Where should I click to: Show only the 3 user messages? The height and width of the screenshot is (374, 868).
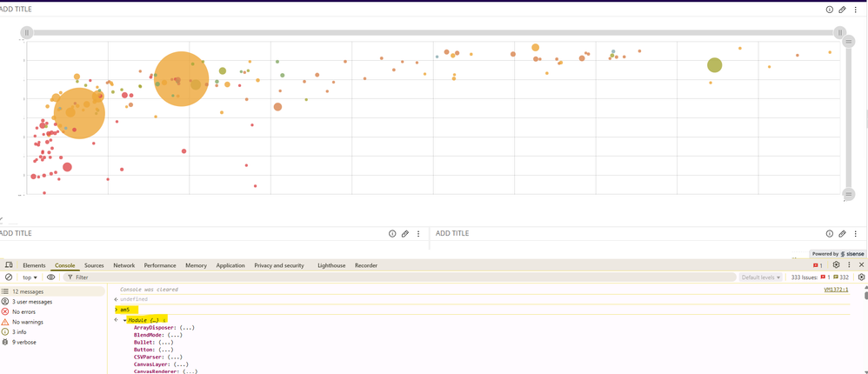[x=31, y=302]
